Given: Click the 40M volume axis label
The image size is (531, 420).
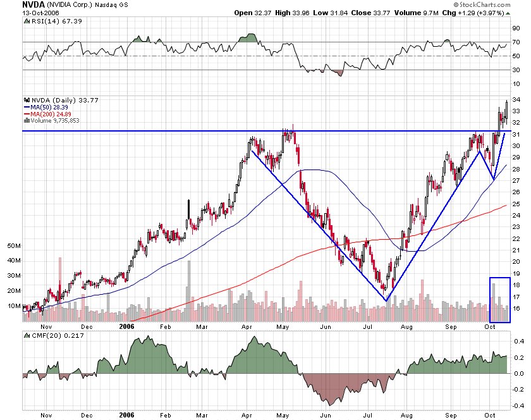Looking at the screenshot, I should click(14, 261).
